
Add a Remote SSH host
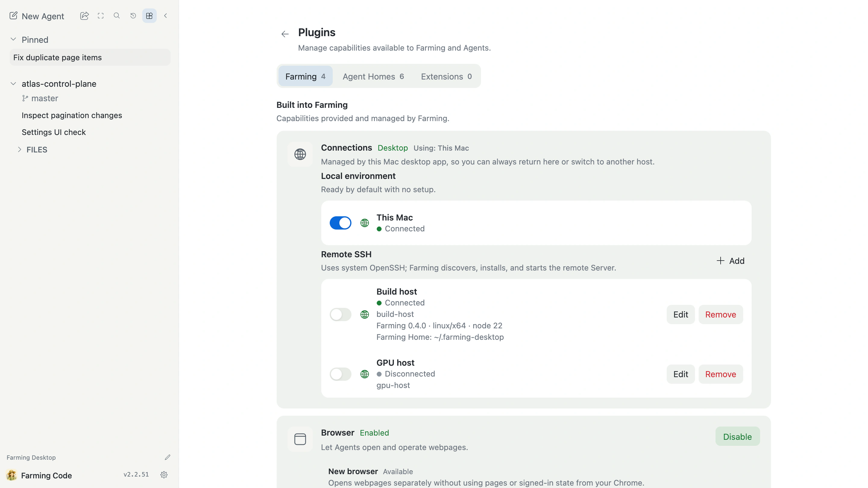pyautogui.click(x=731, y=261)
